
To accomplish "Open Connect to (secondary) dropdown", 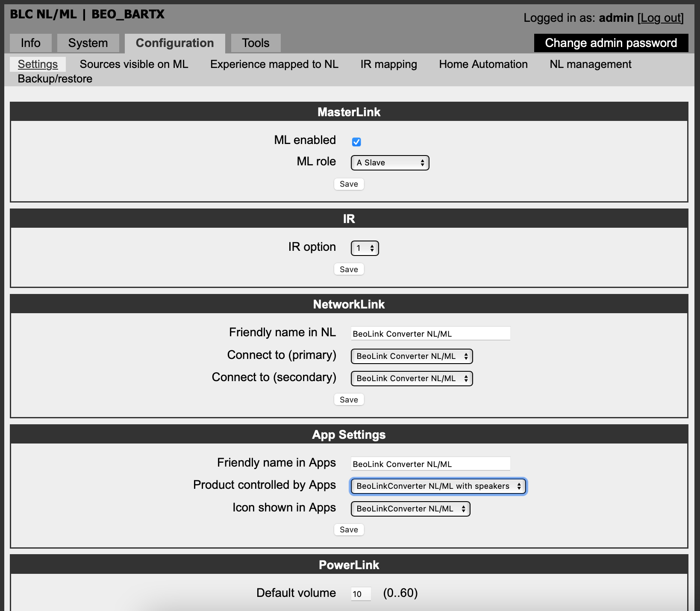I will [x=412, y=379].
